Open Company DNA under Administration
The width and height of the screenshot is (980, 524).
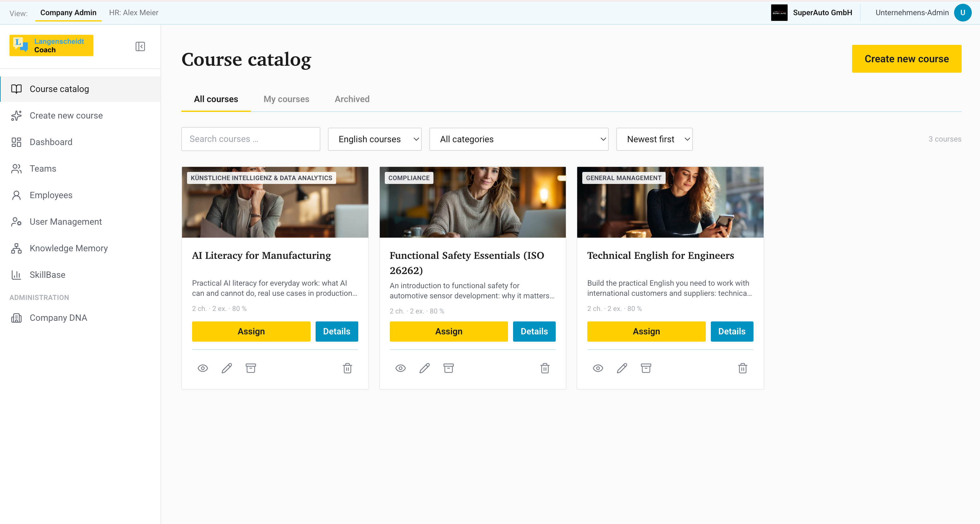(80, 318)
